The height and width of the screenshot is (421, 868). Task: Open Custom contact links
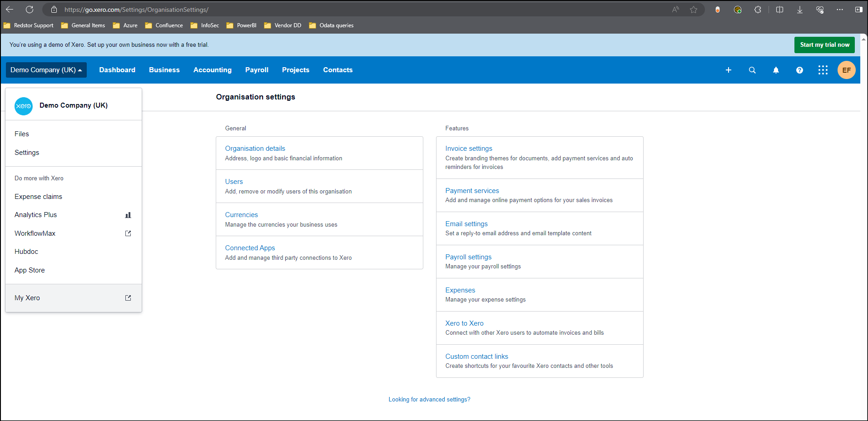tap(477, 357)
